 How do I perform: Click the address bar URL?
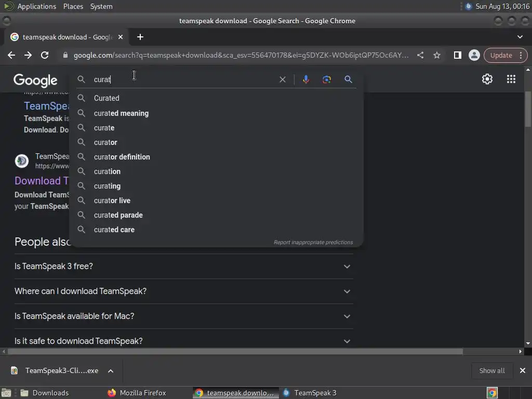click(241, 55)
